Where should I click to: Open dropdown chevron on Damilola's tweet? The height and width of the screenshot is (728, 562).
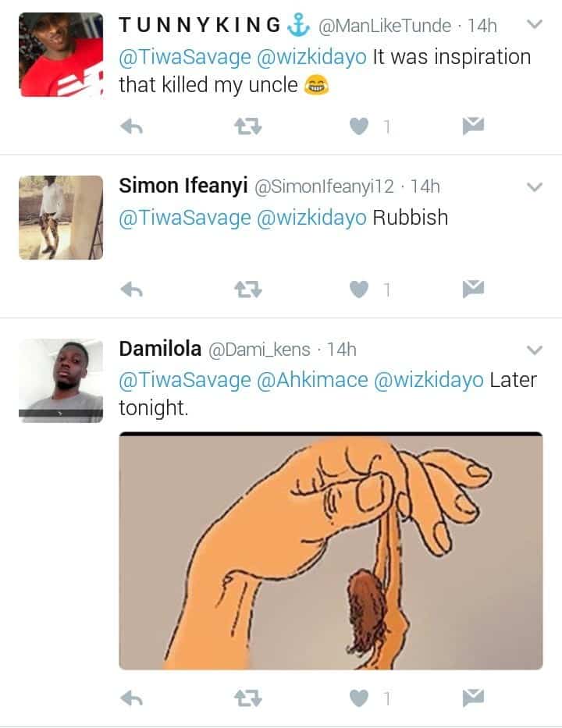(x=535, y=350)
